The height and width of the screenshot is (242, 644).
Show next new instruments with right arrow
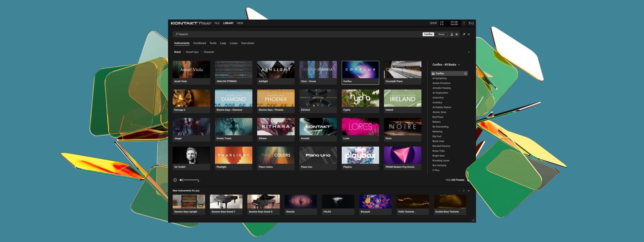(464, 191)
